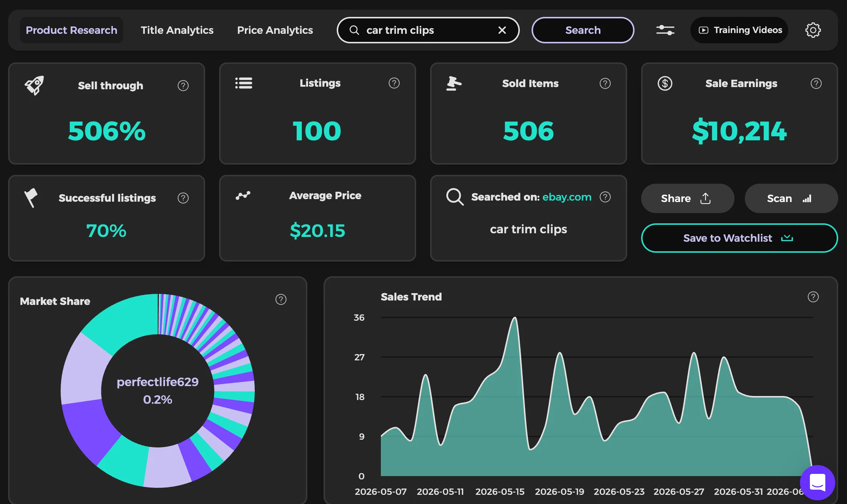The width and height of the screenshot is (847, 504).
Task: Open the Successful listings help icon
Action: click(x=183, y=198)
